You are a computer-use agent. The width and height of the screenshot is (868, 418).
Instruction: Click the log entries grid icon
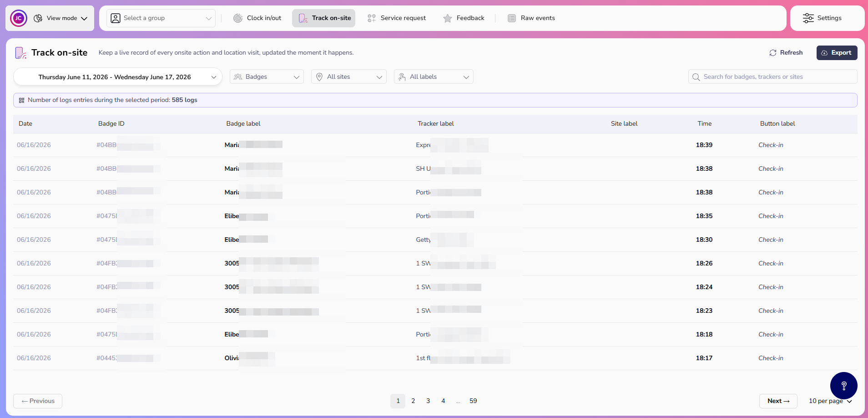pos(21,100)
